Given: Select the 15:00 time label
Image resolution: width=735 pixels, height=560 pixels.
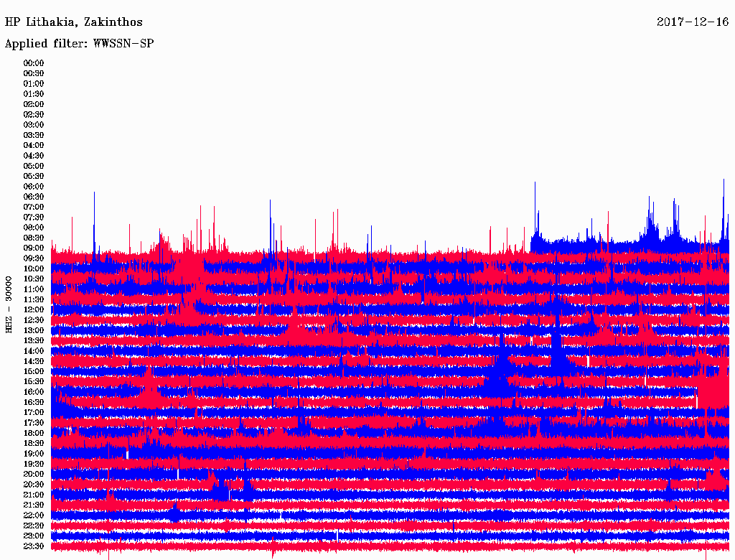Looking at the screenshot, I should 34,371.
